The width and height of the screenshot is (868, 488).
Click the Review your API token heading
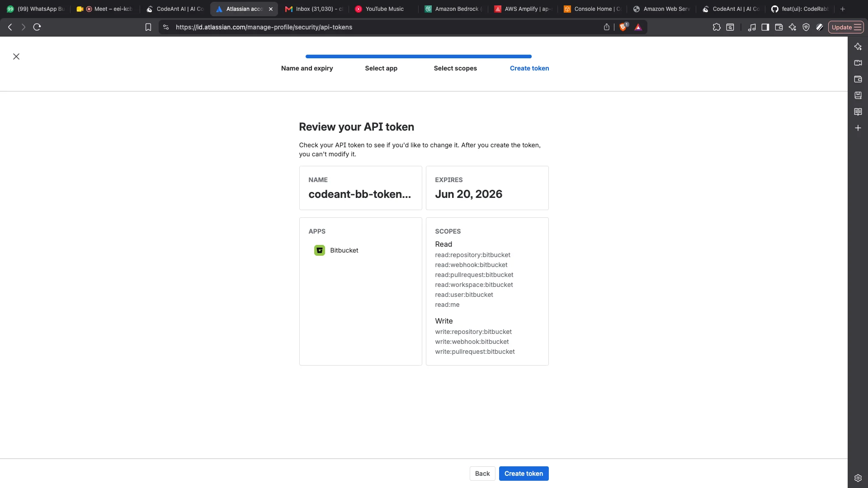(356, 127)
